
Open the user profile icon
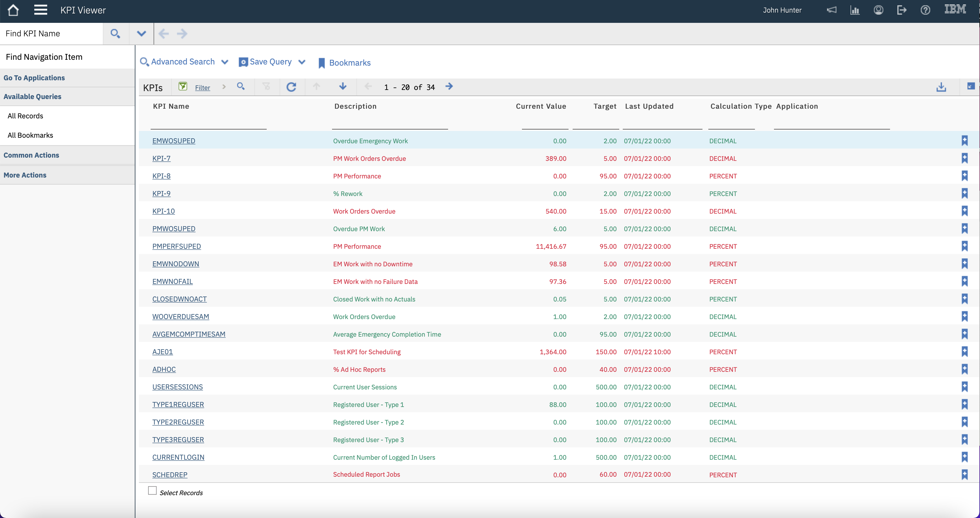coord(878,10)
